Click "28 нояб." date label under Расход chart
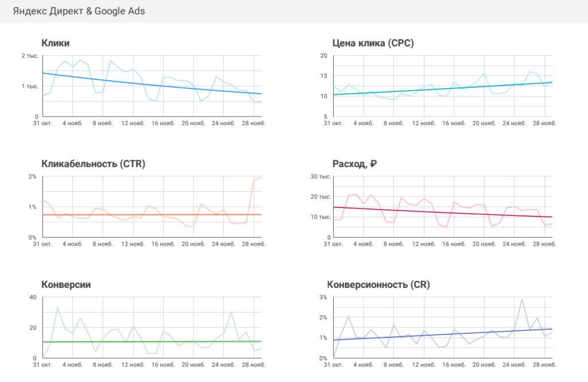588x382 pixels. coord(543,244)
